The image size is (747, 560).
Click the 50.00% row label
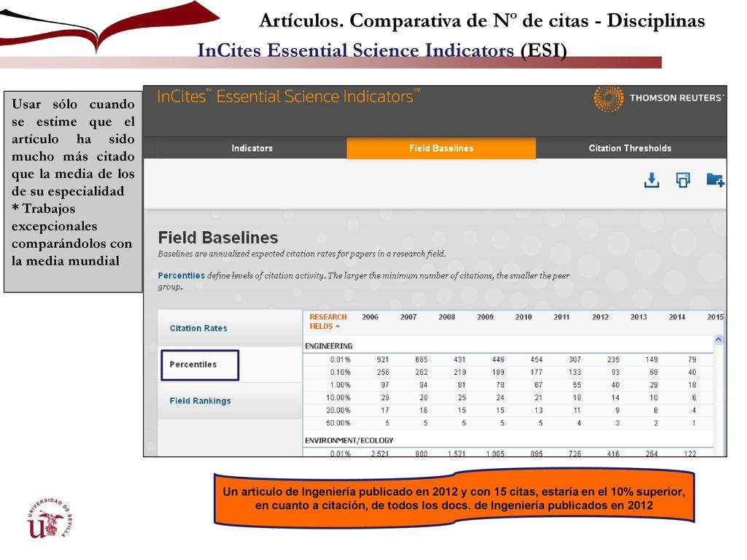338,423
